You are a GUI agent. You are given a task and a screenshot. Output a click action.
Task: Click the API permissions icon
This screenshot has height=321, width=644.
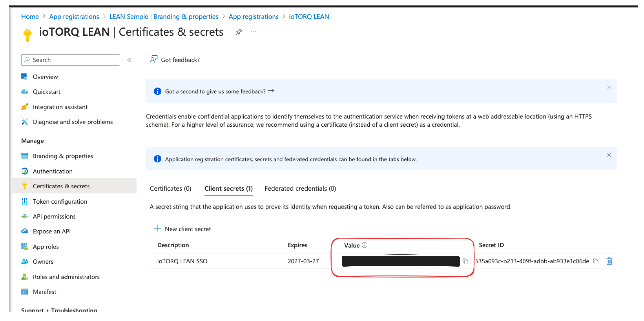[24, 216]
